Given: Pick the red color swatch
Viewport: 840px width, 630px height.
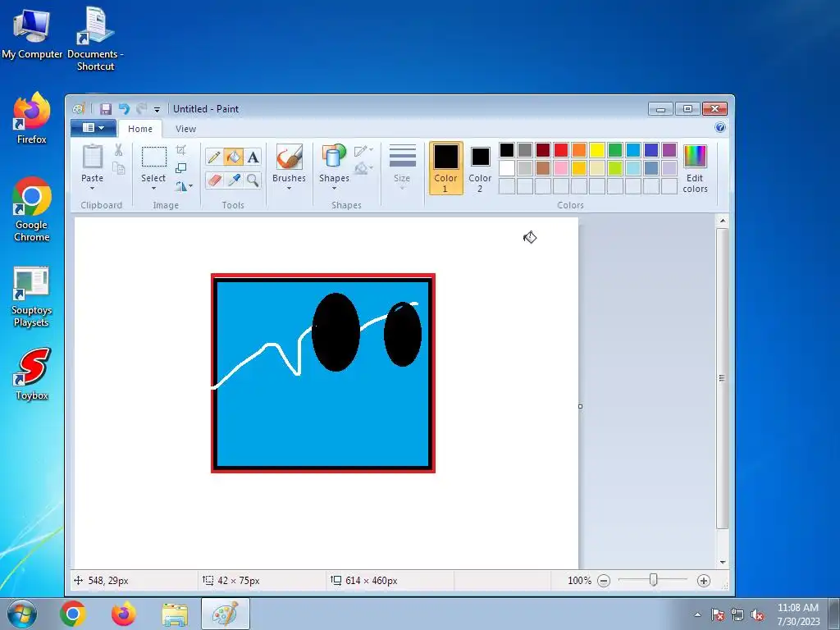Looking at the screenshot, I should tap(561, 150).
